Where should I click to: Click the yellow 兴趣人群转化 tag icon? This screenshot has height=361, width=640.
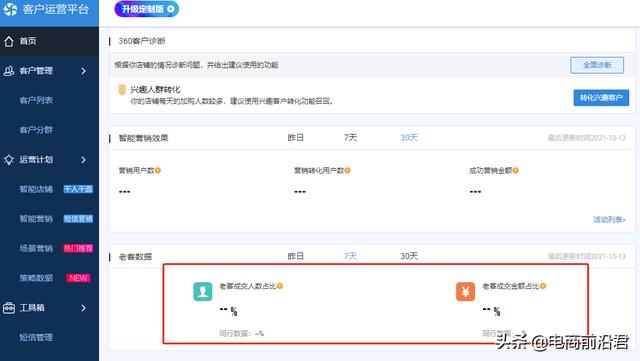(x=122, y=90)
